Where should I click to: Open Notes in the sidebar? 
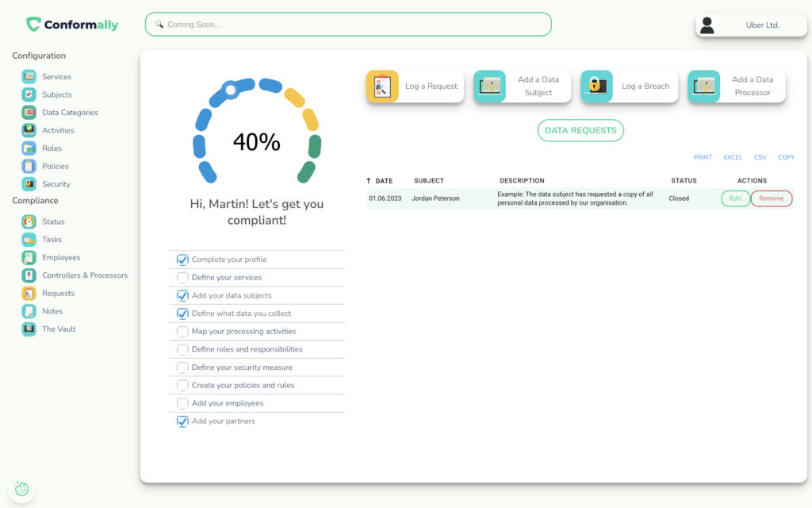click(x=52, y=311)
